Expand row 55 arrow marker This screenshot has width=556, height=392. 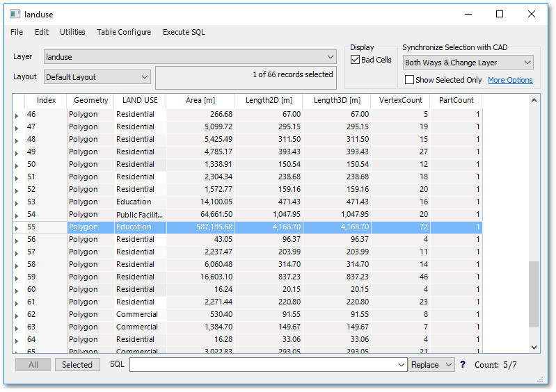[17, 228]
